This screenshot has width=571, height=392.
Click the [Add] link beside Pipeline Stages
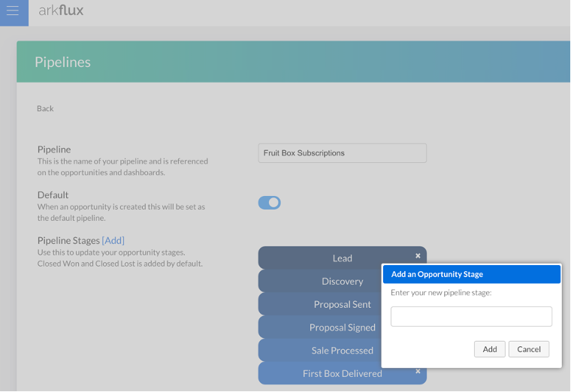113,240
